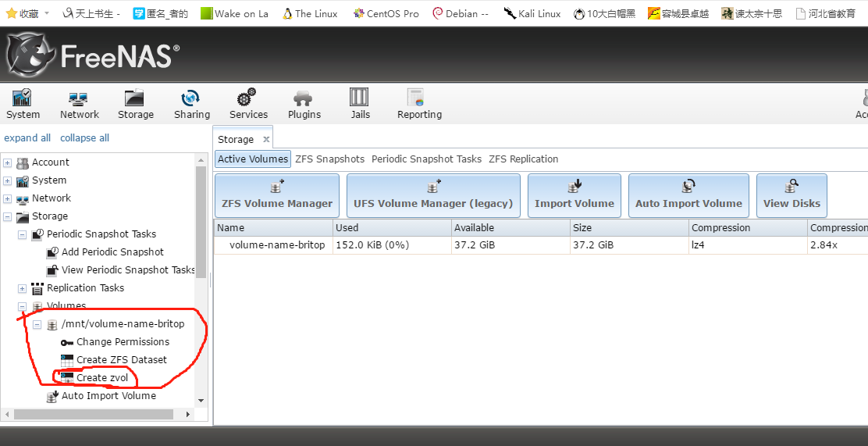Sort by the Used column header

(x=392, y=228)
